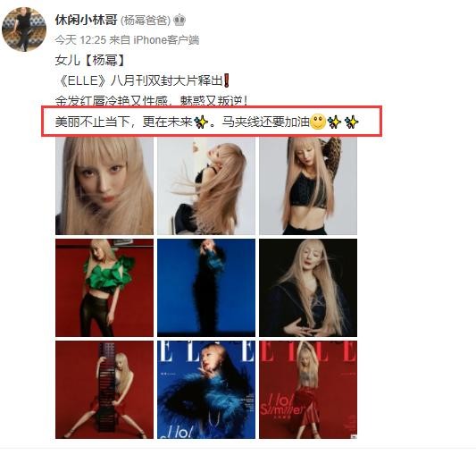This screenshot has width=476, height=455.
Task: Click the red exclamation mark emoji
Action: click(x=227, y=80)
